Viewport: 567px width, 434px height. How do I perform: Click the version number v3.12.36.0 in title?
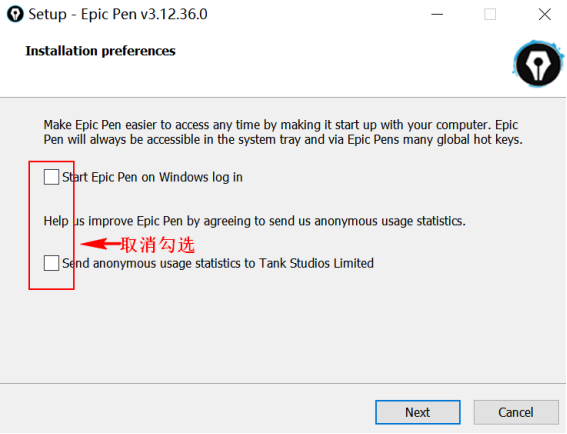[174, 14]
